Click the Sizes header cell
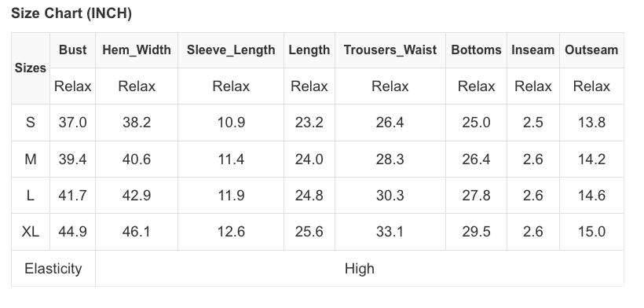644x308 pixels. click(x=31, y=68)
